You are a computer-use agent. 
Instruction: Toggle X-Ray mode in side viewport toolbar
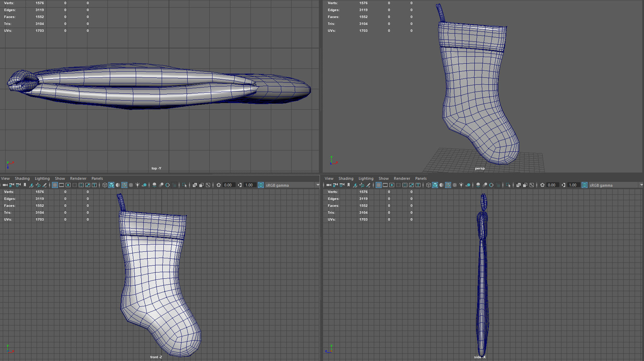point(519,185)
